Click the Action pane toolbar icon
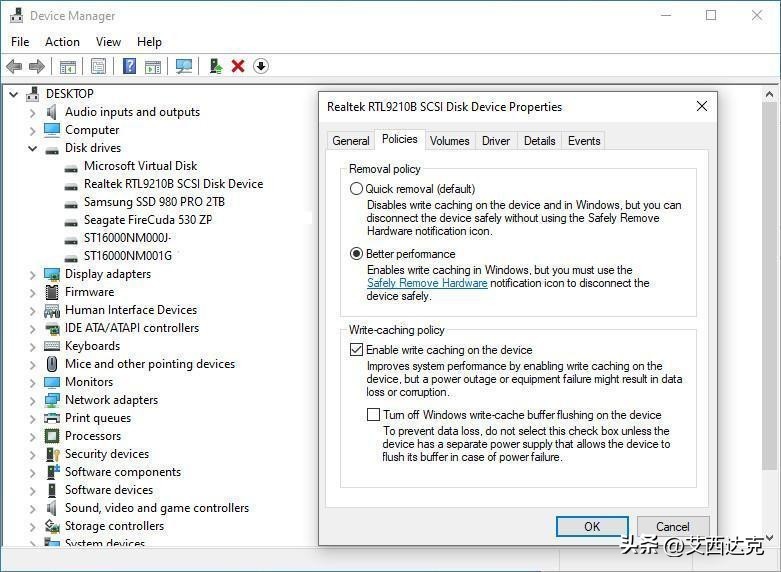 coord(153,66)
